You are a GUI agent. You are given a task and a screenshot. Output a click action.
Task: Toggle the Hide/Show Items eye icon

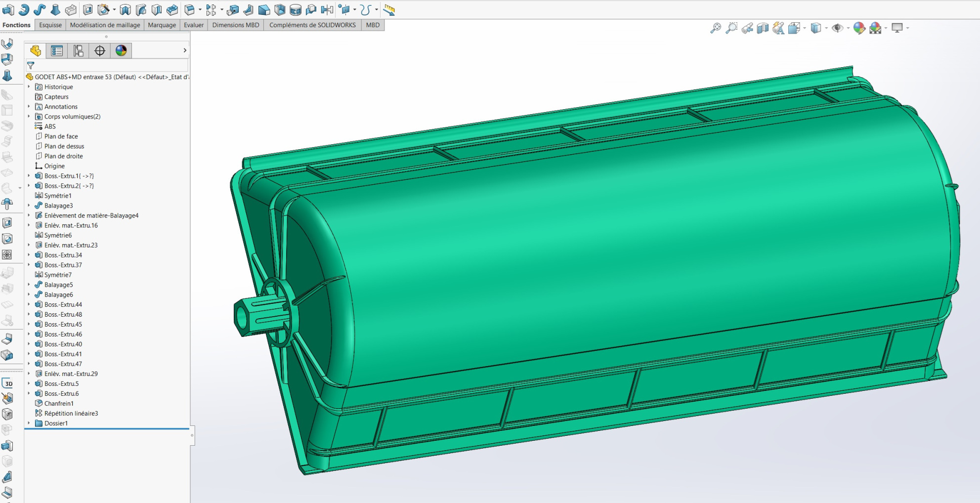[x=837, y=28]
